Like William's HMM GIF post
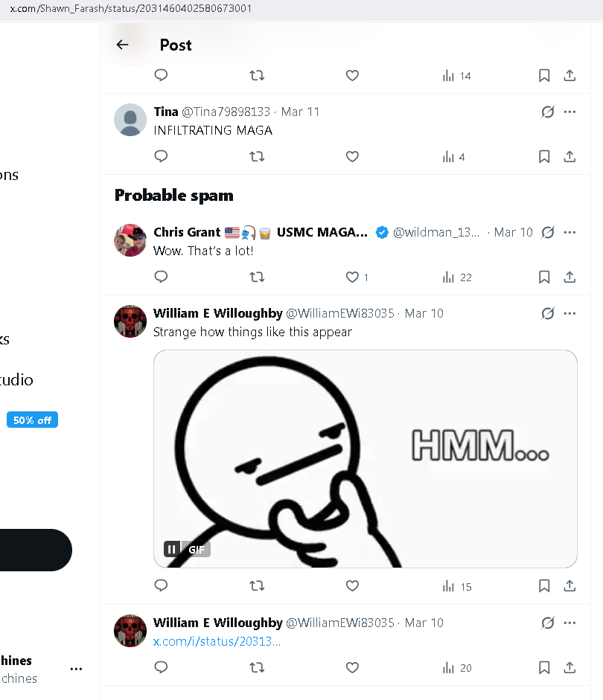Screen dimensions: 603x700 click(x=353, y=586)
